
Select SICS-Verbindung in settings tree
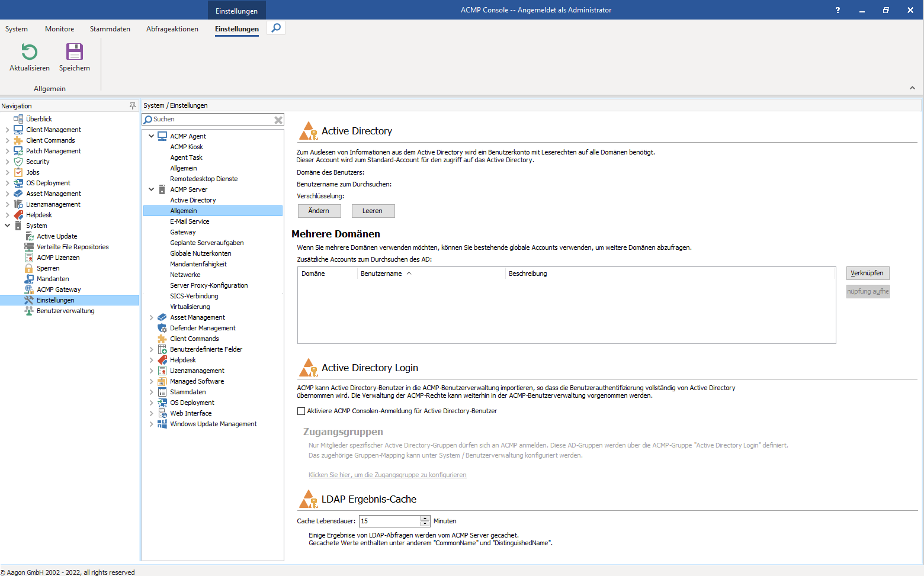click(x=194, y=296)
